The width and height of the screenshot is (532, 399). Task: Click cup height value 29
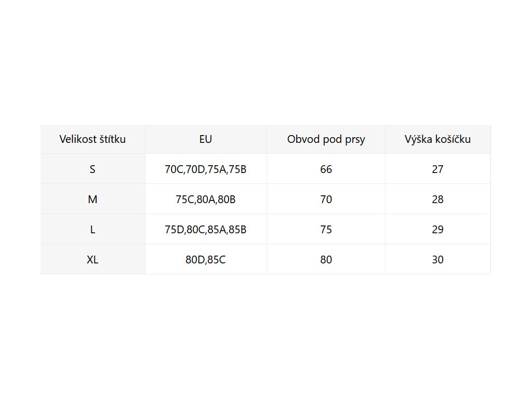[x=437, y=230]
